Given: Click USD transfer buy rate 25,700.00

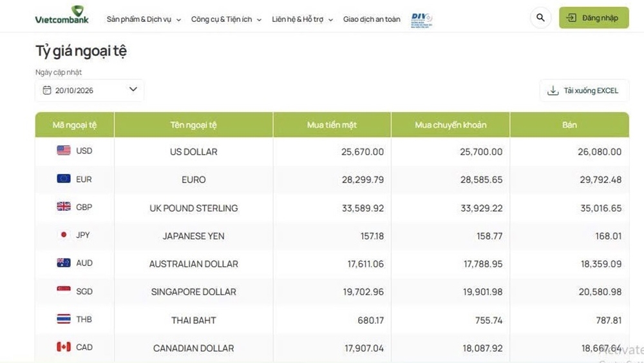Looking at the screenshot, I should pos(481,152).
